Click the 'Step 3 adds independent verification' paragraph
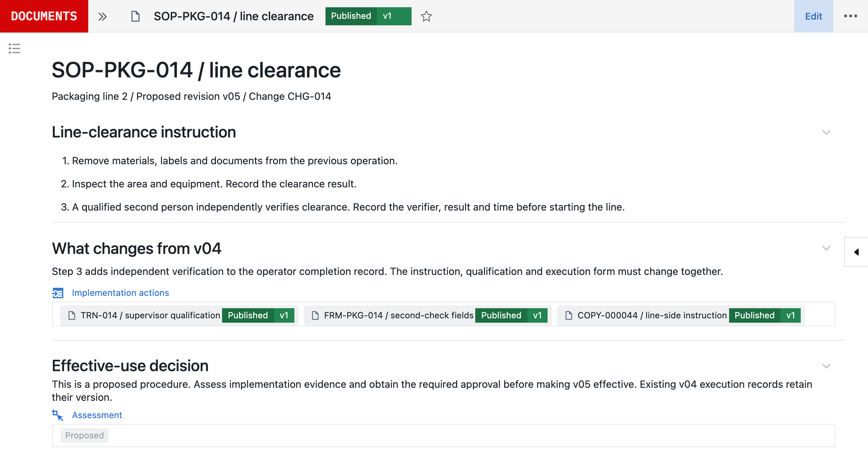This screenshot has width=868, height=471. pos(387,271)
